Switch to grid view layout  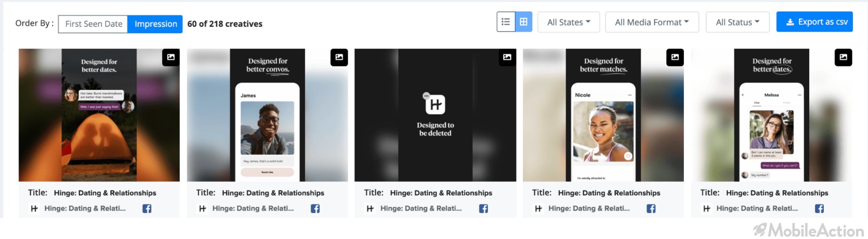(x=524, y=22)
